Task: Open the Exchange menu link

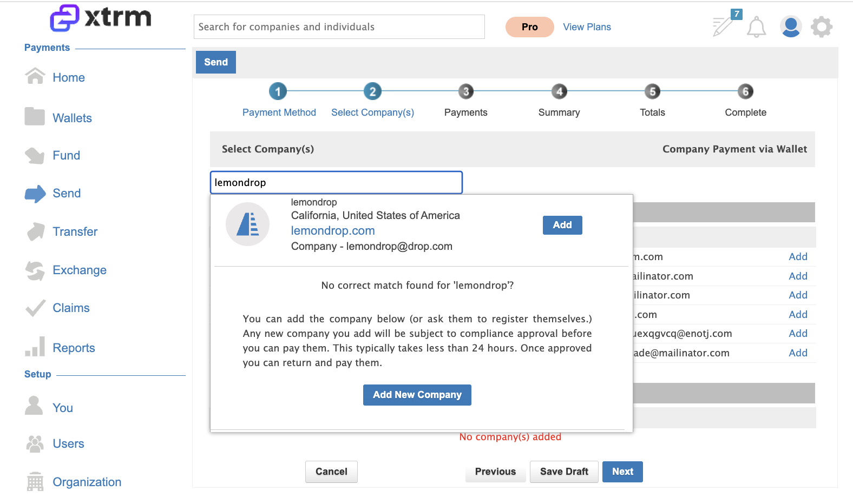Action: pyautogui.click(x=80, y=270)
